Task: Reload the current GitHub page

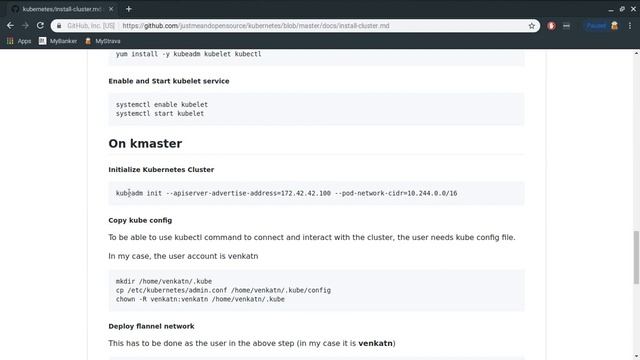Action: [x=40, y=26]
